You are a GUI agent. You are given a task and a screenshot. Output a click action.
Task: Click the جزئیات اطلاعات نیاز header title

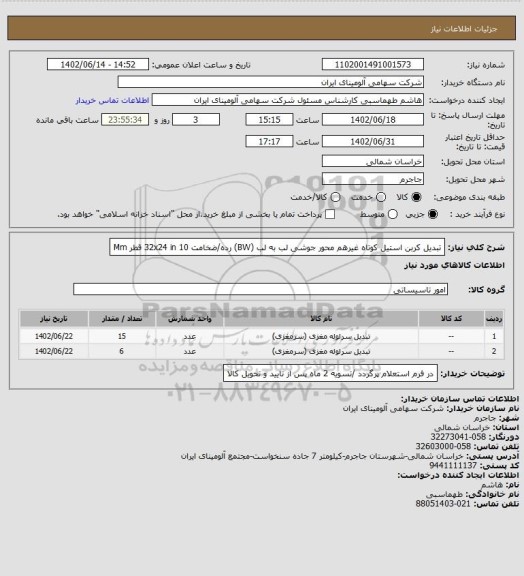click(464, 29)
